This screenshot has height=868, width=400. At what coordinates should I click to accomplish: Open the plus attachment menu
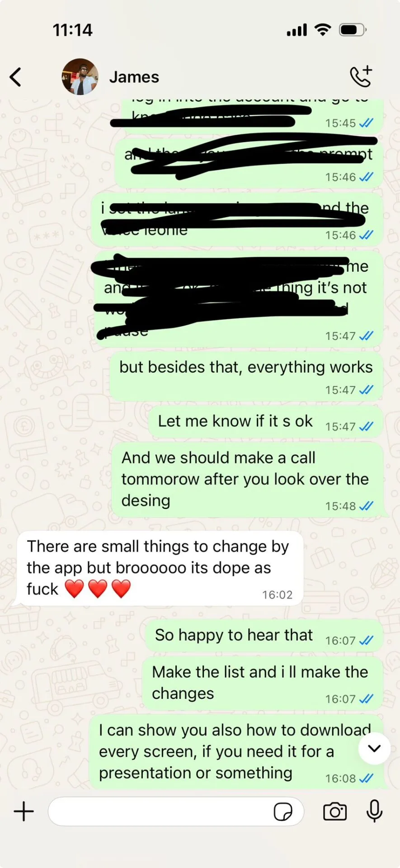pyautogui.click(x=24, y=811)
